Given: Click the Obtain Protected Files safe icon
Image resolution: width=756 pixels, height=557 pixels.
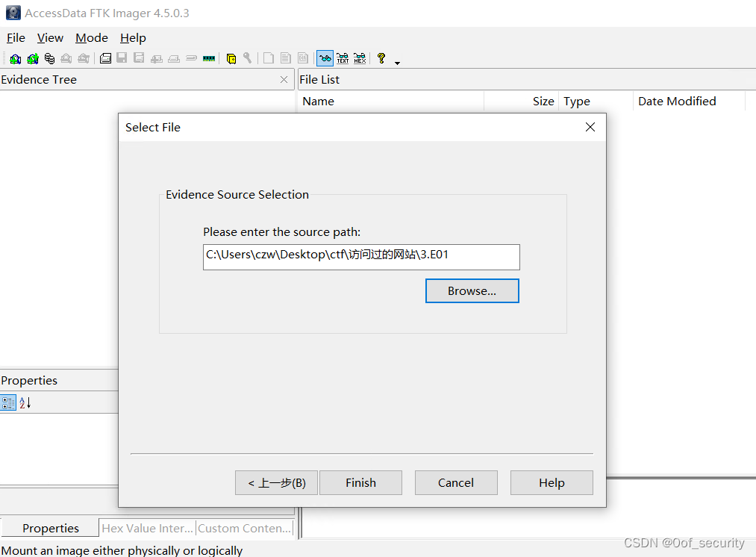Looking at the screenshot, I should click(x=231, y=59).
